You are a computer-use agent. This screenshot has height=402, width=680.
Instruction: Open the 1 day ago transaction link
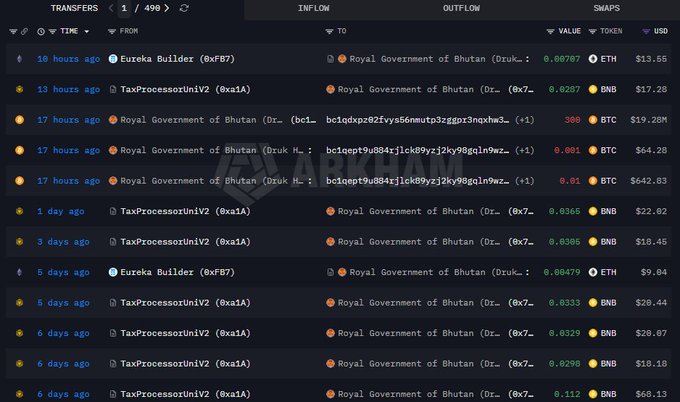tap(61, 211)
